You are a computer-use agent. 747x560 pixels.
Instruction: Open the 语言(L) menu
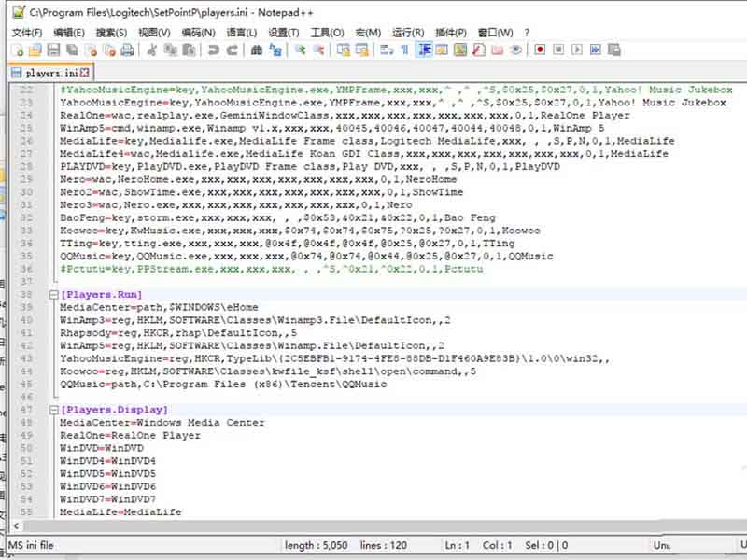pyautogui.click(x=242, y=33)
